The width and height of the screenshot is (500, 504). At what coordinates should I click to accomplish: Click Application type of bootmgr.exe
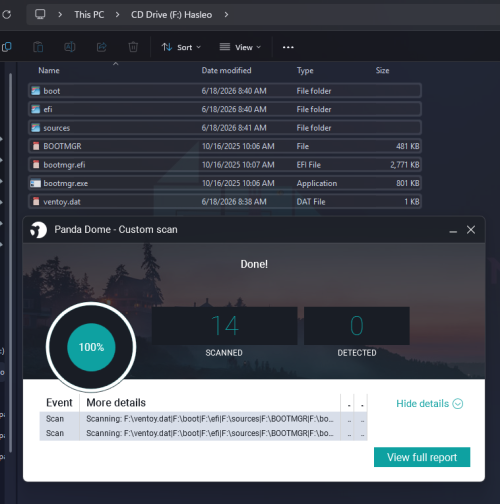(317, 183)
